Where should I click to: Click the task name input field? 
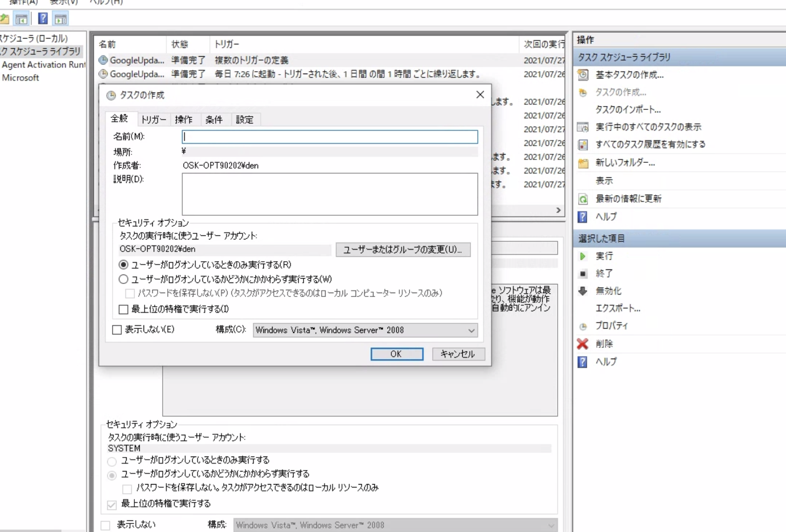(x=329, y=137)
